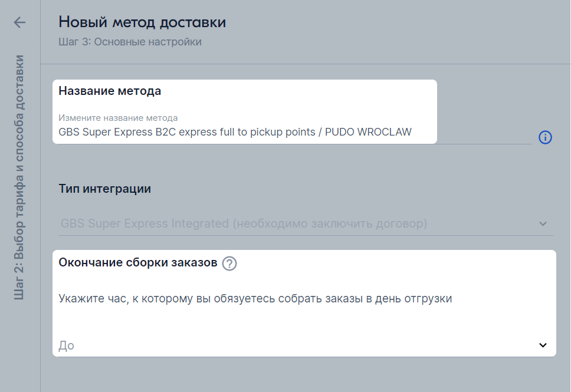Place cursor at PUDO WROCLAW in name field
The height and width of the screenshot is (392, 571).
click(x=368, y=132)
